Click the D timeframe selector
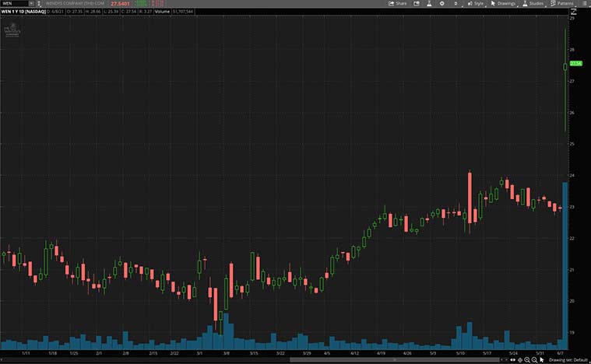The width and height of the screenshot is (591, 364). (456, 3)
